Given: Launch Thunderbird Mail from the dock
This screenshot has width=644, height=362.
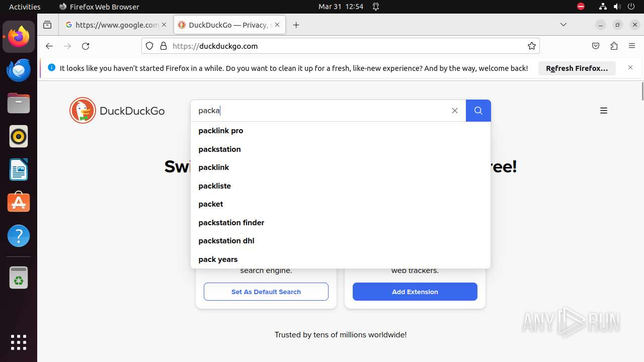Looking at the screenshot, I should pos(19,70).
